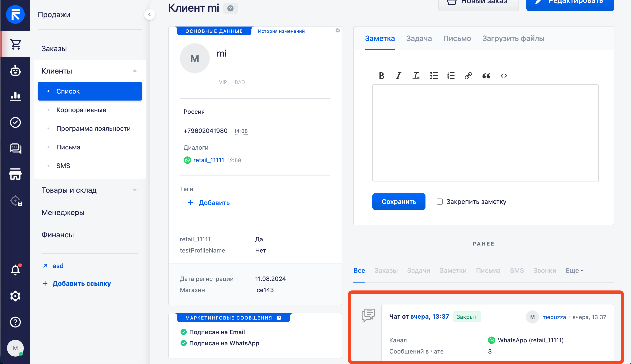Insert a hyperlink via link icon
The height and width of the screenshot is (364, 631).
pos(468,75)
